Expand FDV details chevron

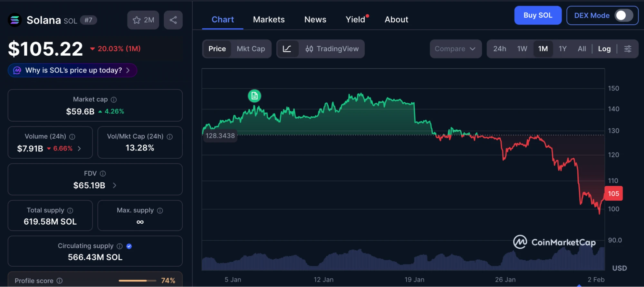pyautogui.click(x=114, y=185)
